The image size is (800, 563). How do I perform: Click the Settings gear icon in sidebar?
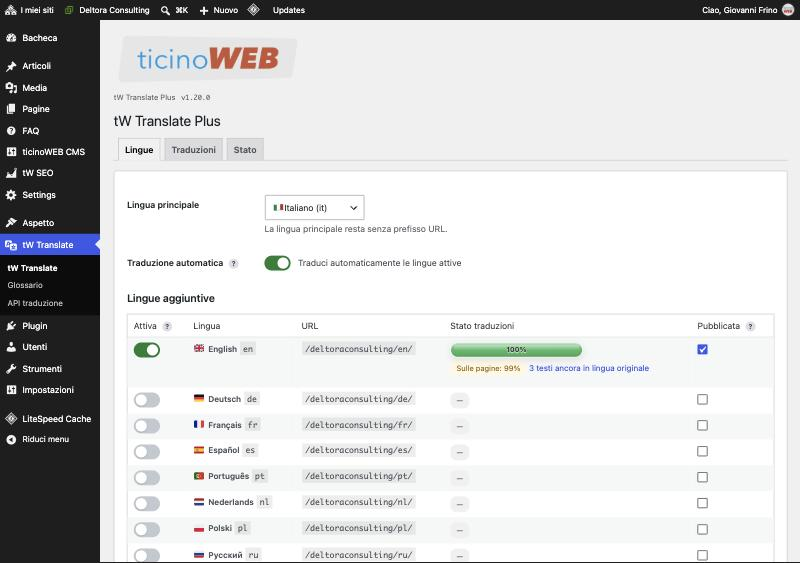click(11, 195)
